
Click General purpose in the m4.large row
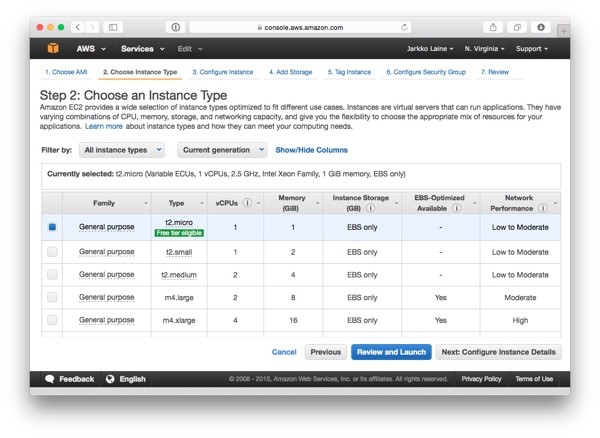coord(106,297)
